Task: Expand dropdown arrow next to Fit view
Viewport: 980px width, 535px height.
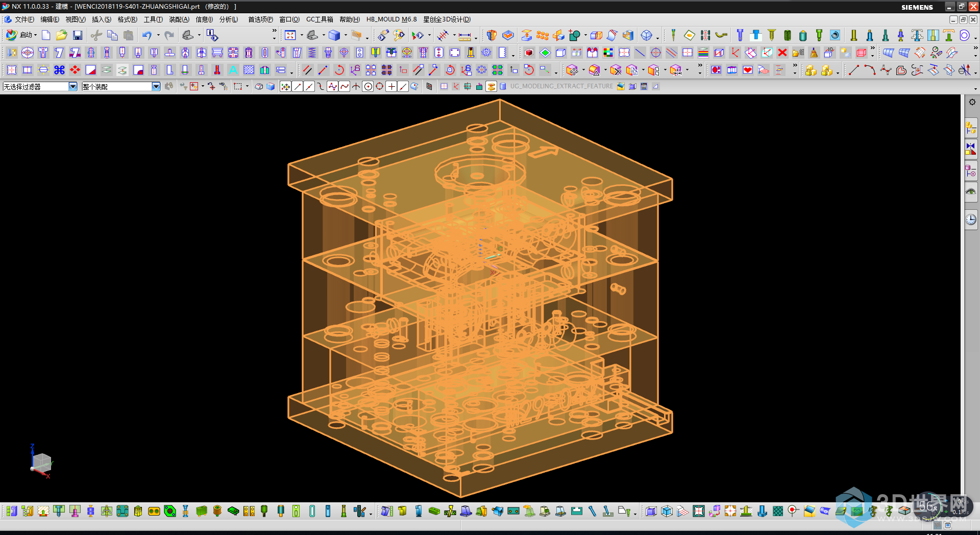Action: (x=302, y=35)
